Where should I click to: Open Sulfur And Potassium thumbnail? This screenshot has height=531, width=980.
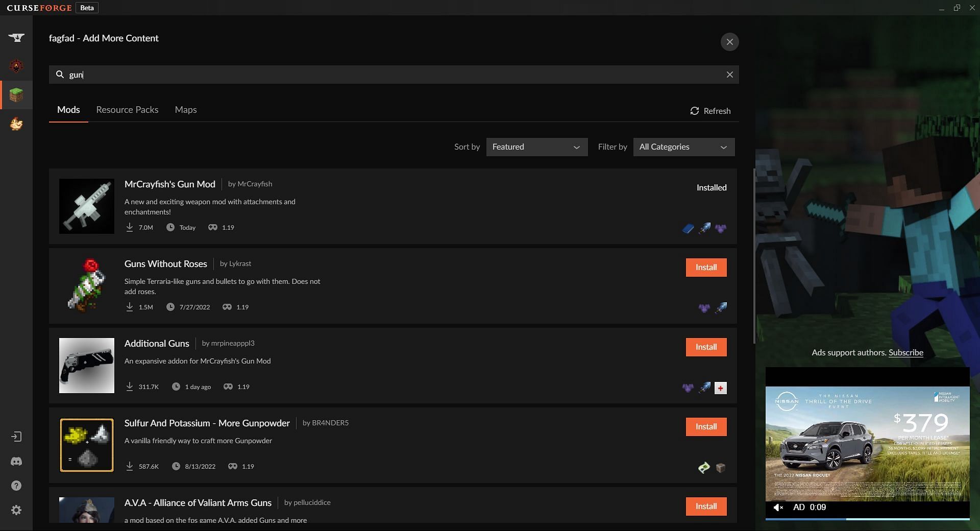[x=87, y=445]
